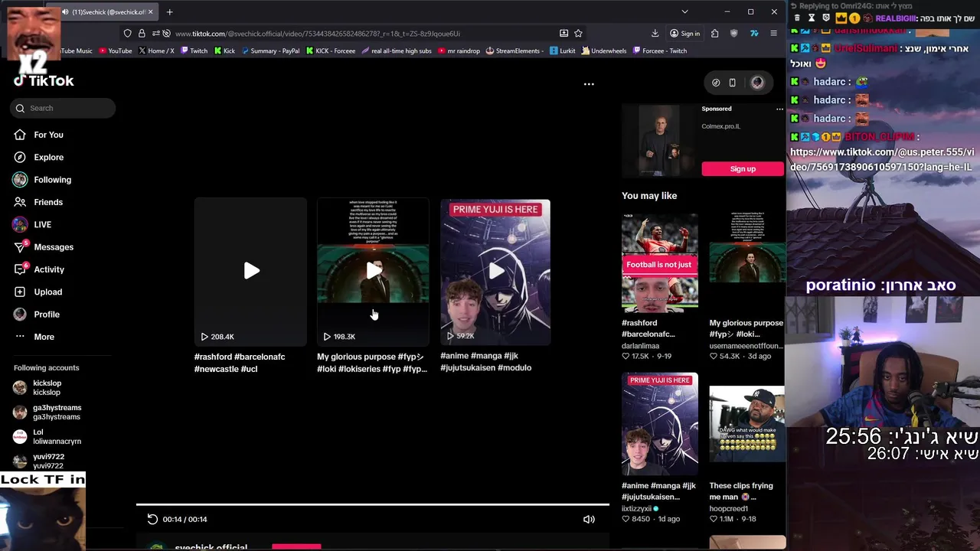Open the profile avatar menu in header
Viewport: 980px width, 551px height.
(757, 83)
